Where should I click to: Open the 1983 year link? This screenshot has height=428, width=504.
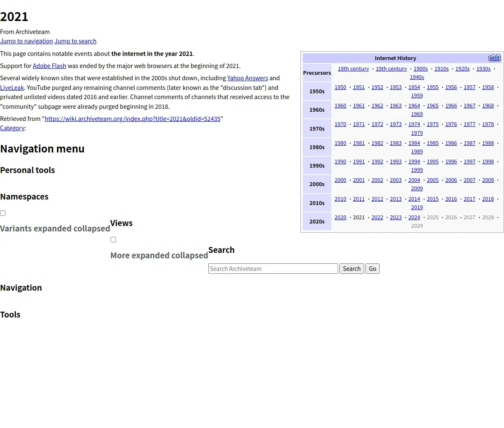point(396,143)
